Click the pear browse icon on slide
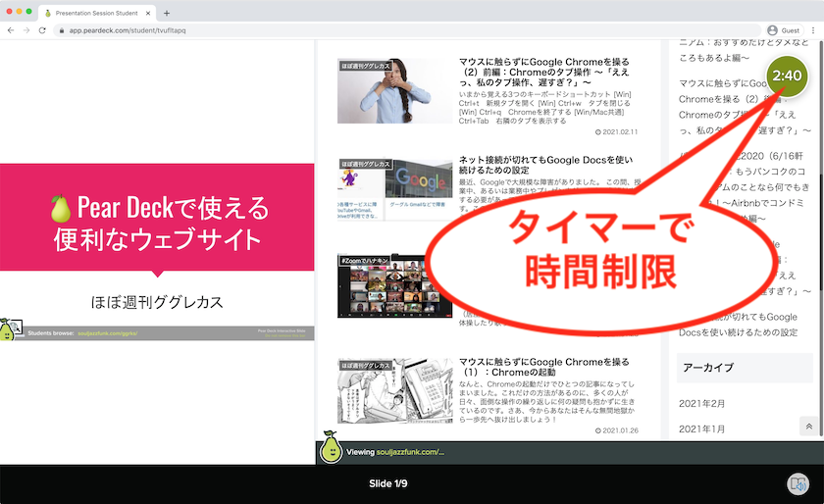This screenshot has height=504, width=824. 11,331
